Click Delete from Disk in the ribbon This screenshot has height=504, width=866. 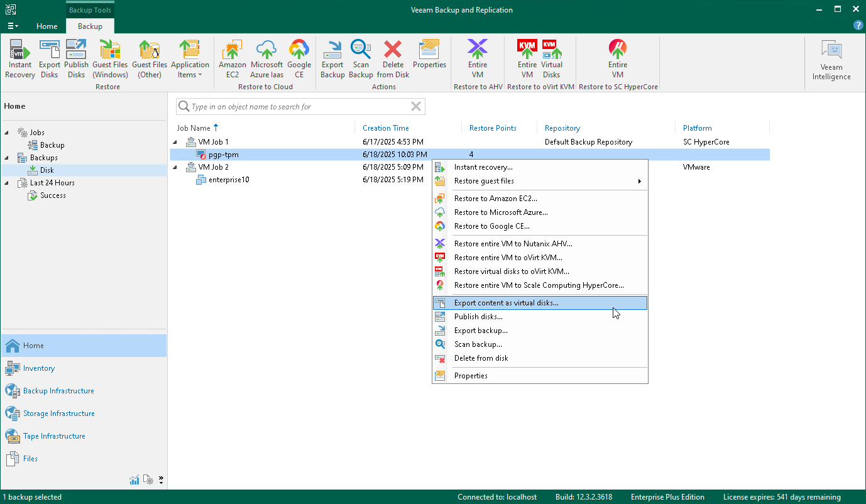click(x=393, y=57)
